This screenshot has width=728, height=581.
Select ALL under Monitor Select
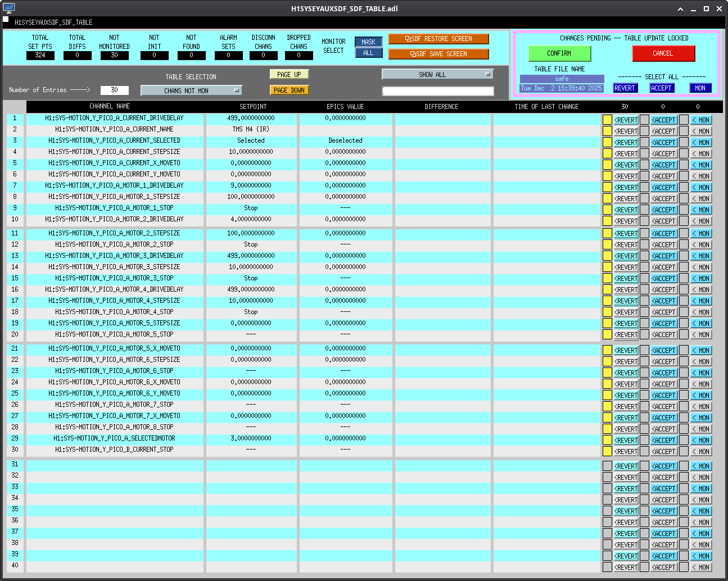pyautogui.click(x=368, y=53)
